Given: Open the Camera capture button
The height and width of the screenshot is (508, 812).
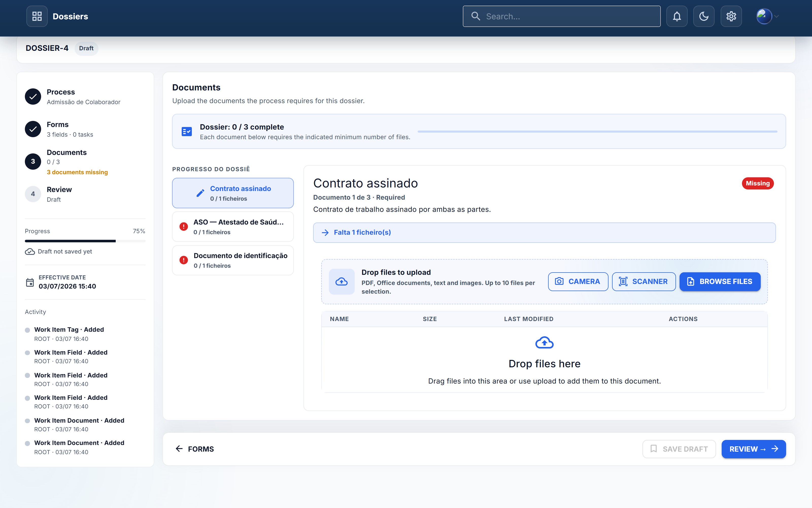Looking at the screenshot, I should (x=578, y=281).
